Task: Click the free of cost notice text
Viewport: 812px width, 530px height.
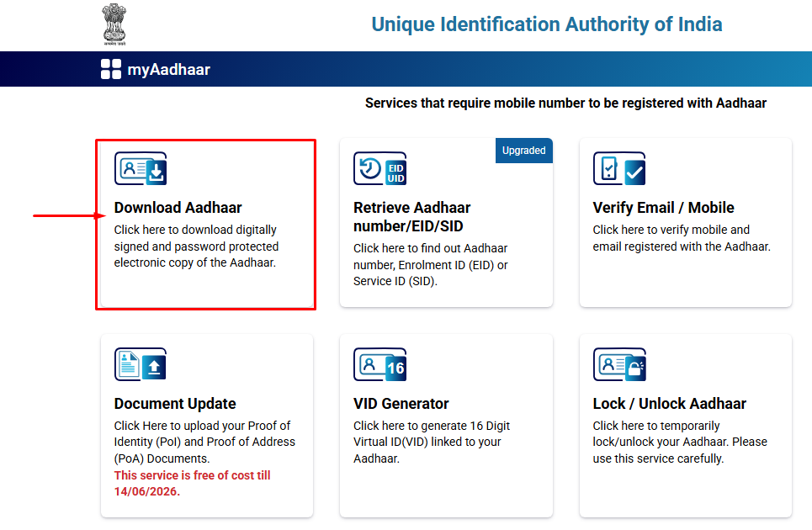Action: [x=192, y=483]
